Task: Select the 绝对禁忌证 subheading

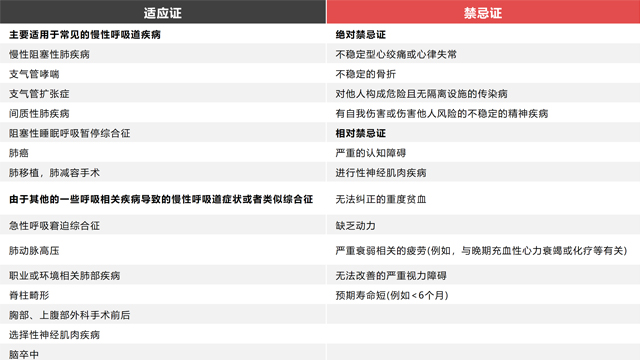Action: click(x=360, y=35)
